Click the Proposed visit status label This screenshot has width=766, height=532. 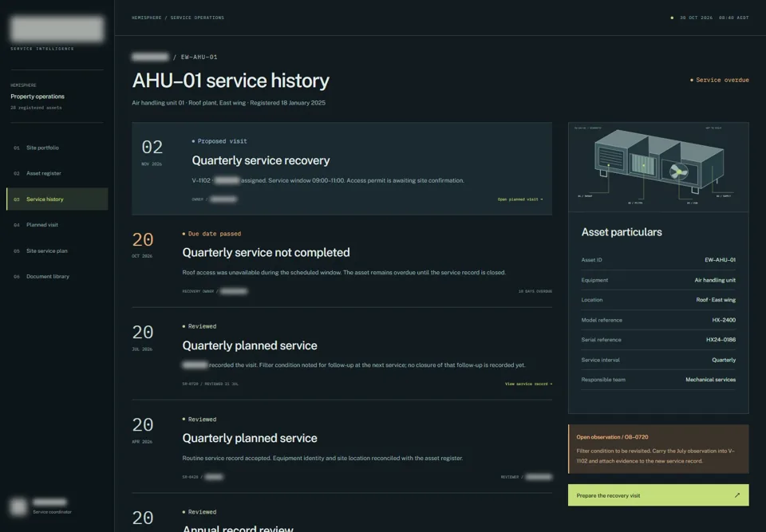[219, 141]
